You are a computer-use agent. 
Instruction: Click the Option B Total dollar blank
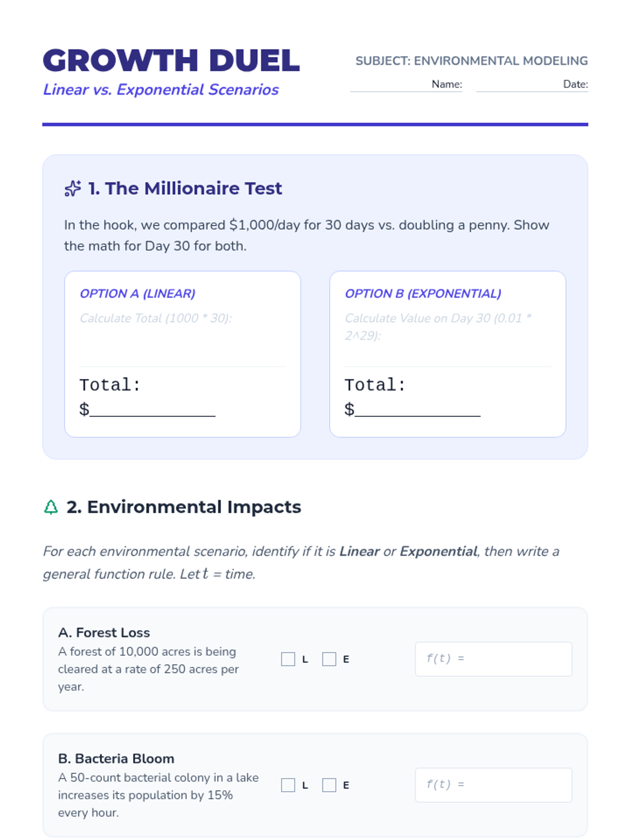pyautogui.click(x=417, y=409)
